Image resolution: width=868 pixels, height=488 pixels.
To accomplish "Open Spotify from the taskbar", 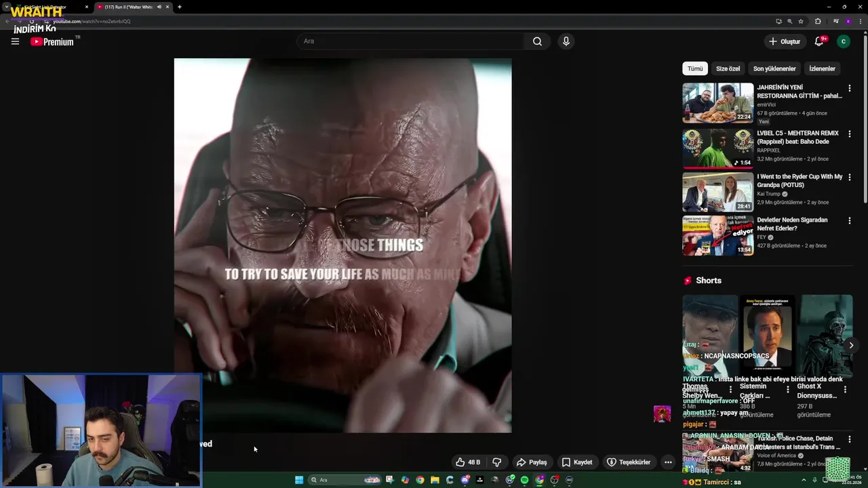I will click(x=524, y=480).
